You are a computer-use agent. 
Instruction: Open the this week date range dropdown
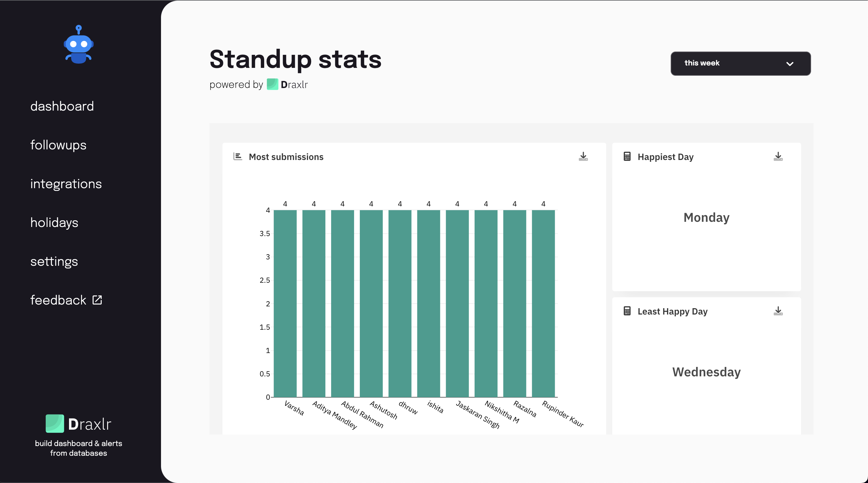point(740,63)
